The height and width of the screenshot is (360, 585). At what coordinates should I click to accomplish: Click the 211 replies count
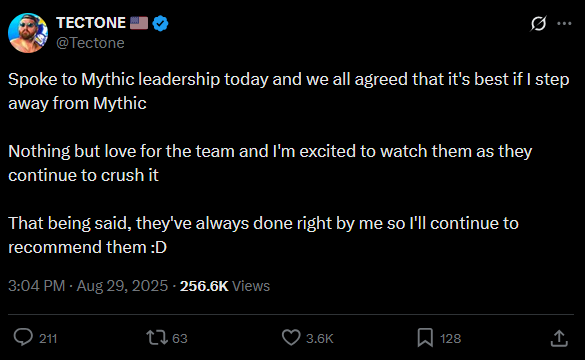click(48, 338)
